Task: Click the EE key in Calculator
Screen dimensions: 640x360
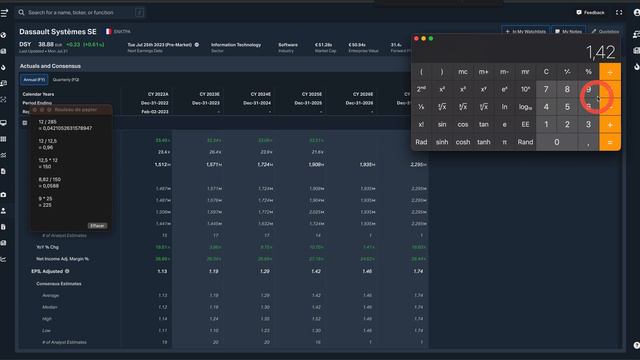Action: point(525,124)
